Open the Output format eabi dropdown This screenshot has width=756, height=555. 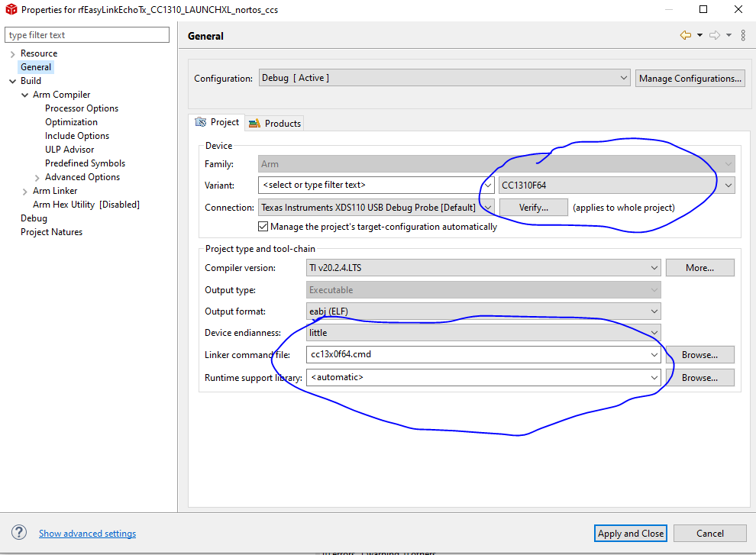pyautogui.click(x=483, y=311)
